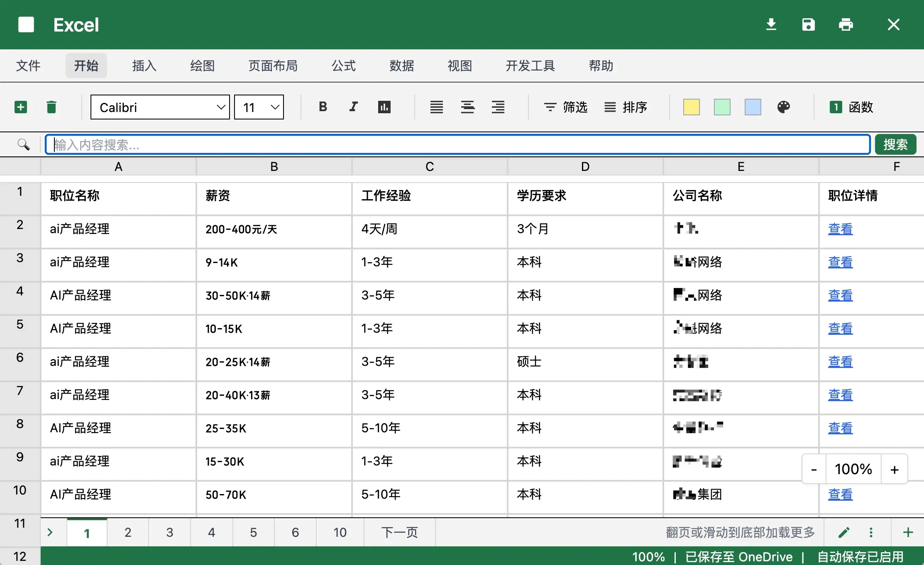Viewport: 924px width, 565px height.
Task: Delete selection using the trash icon
Action: point(51,107)
